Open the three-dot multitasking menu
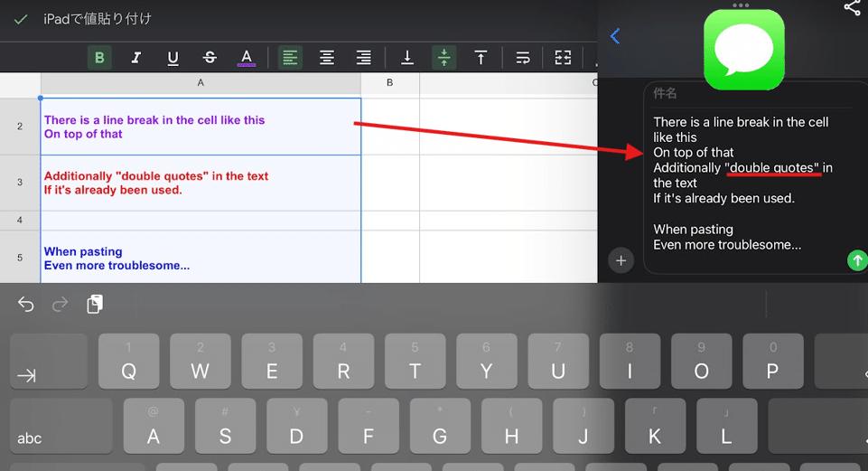The image size is (868, 471). click(741, 5)
